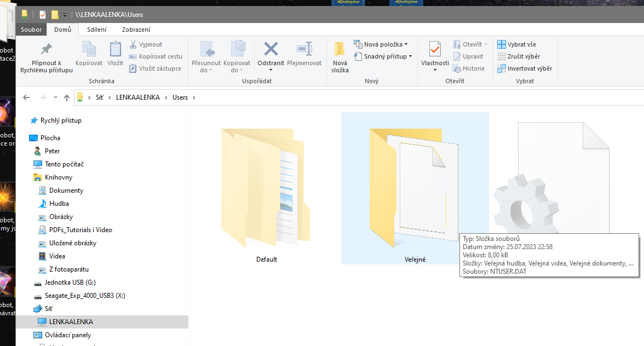Click Vybrat vše select all
Viewport: 644px width, 346px height.
tap(517, 44)
